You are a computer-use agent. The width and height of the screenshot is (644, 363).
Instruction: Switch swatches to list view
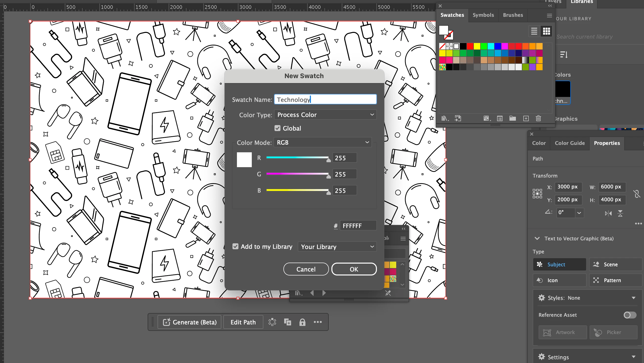[534, 31]
